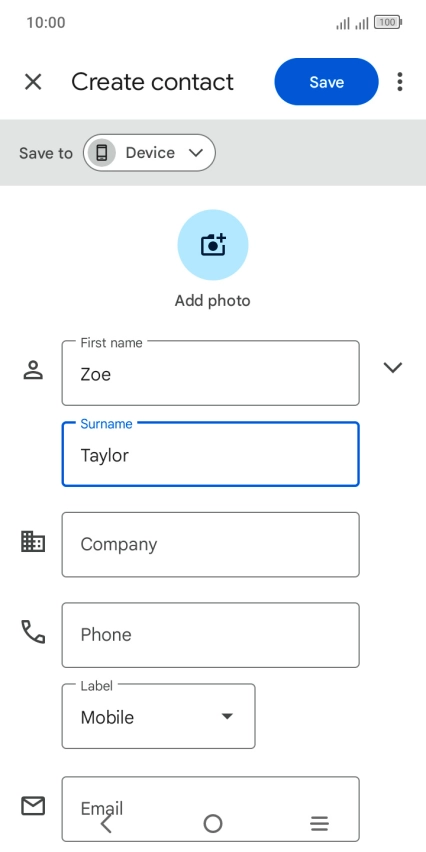Tap the company building icon

33,542
